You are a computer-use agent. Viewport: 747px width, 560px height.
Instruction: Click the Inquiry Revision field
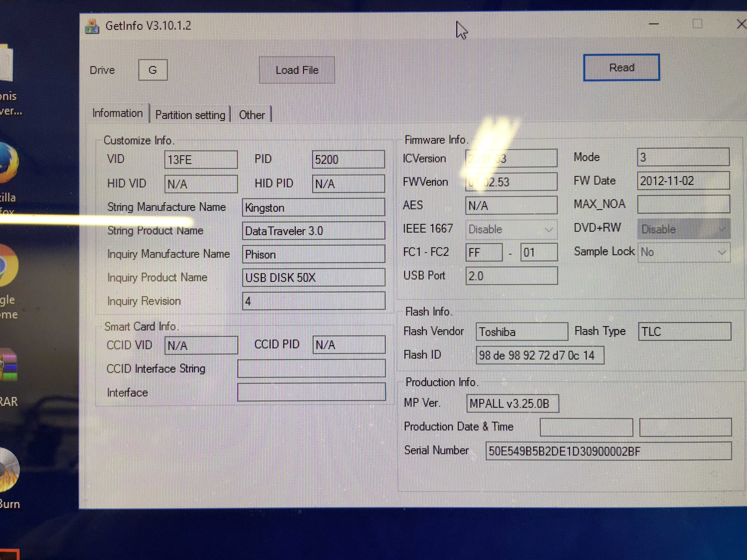coord(313,301)
